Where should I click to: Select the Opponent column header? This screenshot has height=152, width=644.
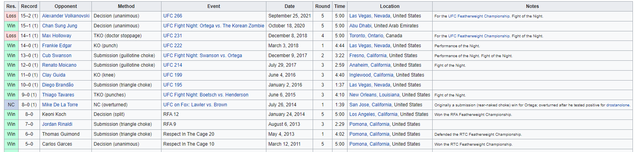coord(66,6)
